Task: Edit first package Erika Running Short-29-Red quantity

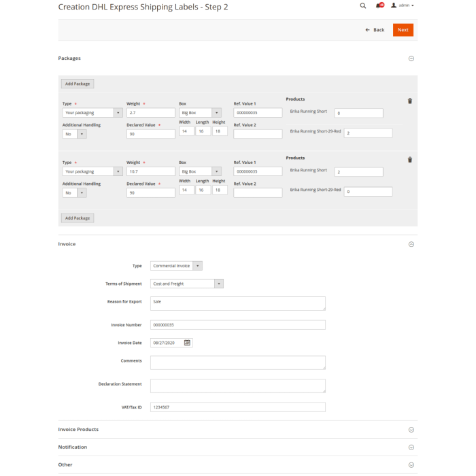Action: pos(368,133)
